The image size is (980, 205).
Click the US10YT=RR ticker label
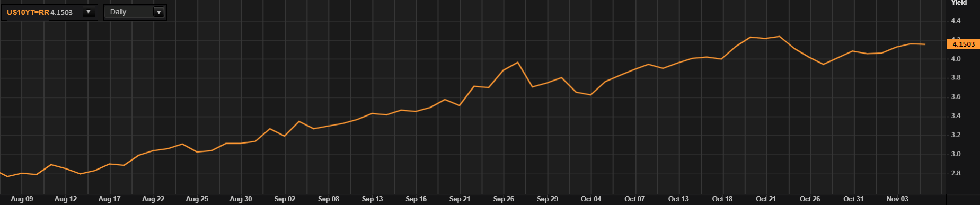(28, 12)
